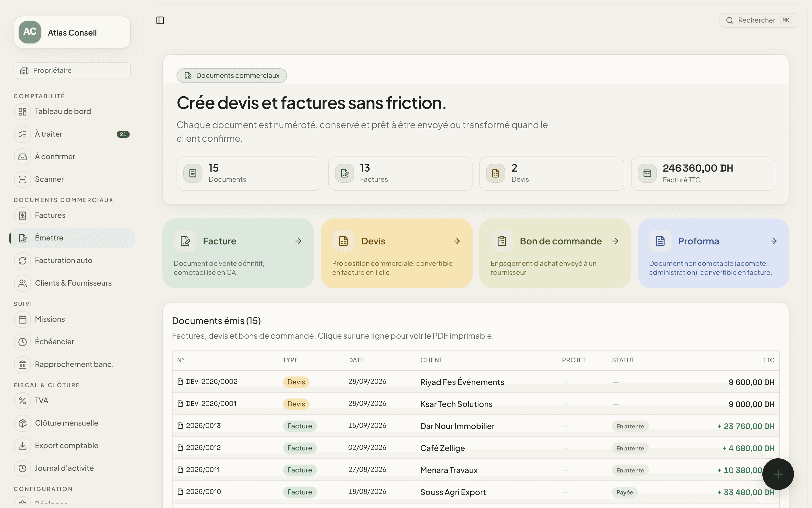Click the Bon de commande arrow
This screenshot has height=508, width=812.
pos(615,241)
